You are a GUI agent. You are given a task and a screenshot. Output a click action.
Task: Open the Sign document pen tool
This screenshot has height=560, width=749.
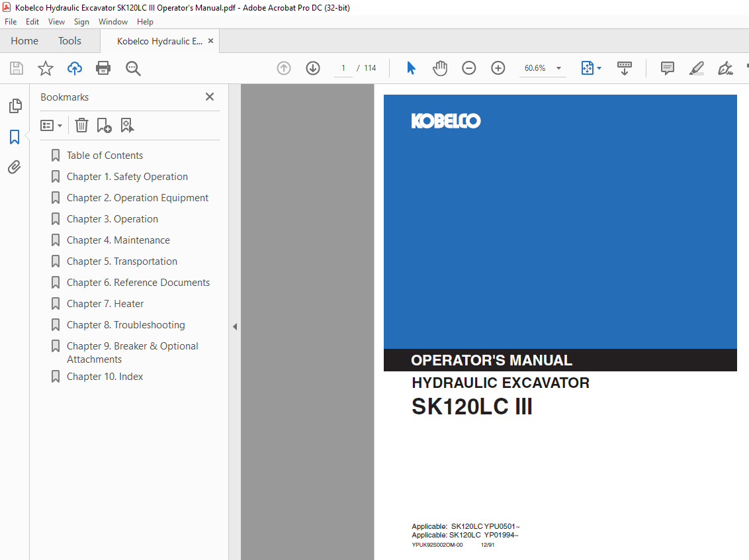[x=725, y=68]
